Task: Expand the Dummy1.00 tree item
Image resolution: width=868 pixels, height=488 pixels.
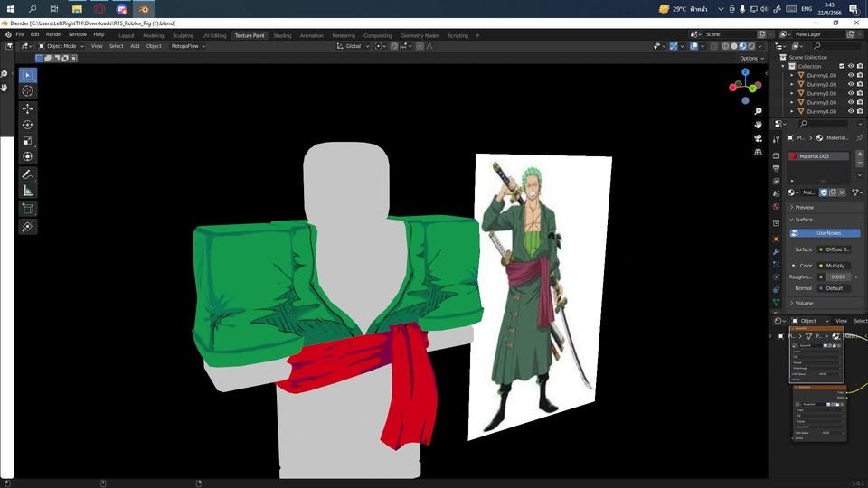Action: pyautogui.click(x=792, y=75)
